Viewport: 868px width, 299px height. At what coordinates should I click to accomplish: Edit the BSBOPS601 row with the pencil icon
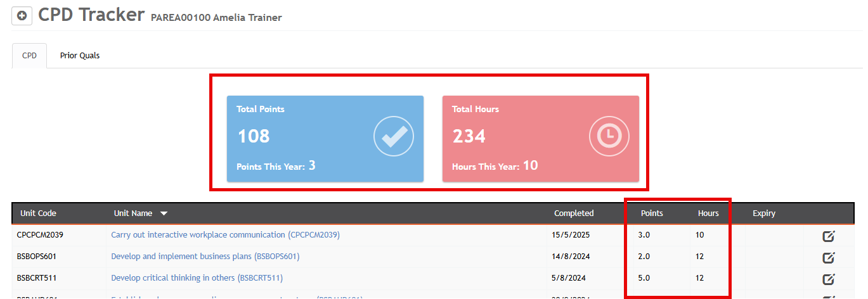tap(829, 258)
